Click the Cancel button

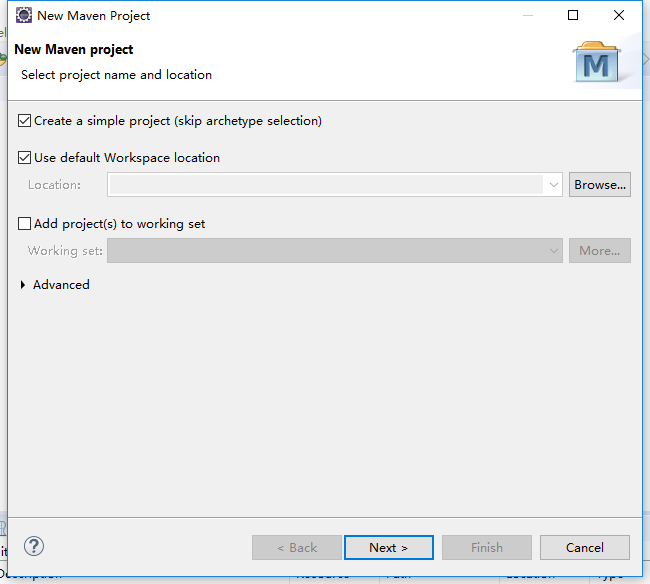(x=585, y=548)
